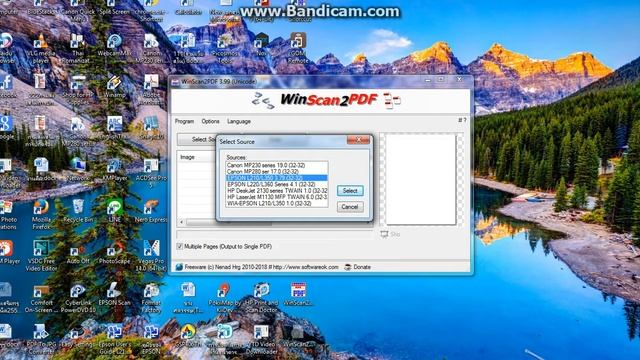
Task: Click the Select Source button behind dialog
Action: coord(197,140)
